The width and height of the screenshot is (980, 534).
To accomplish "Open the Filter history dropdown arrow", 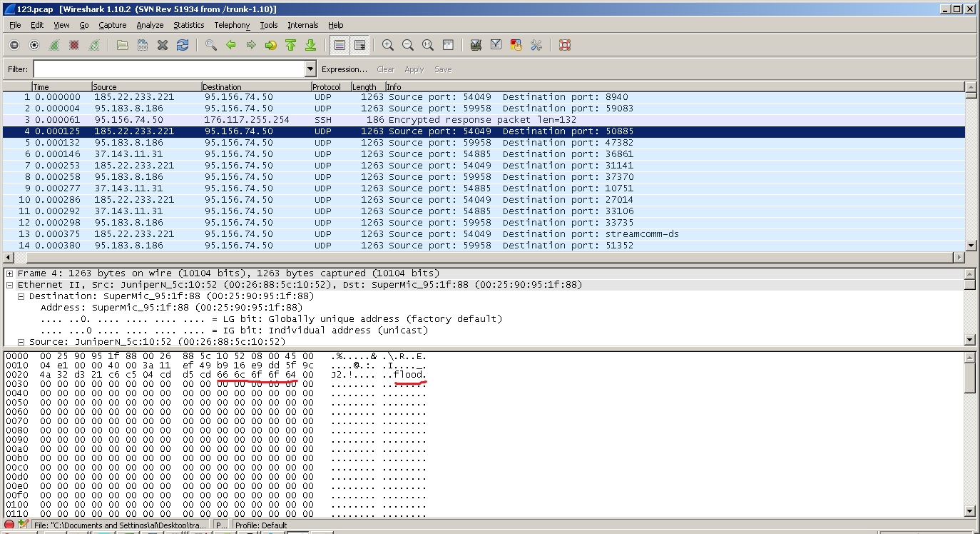I will pos(310,69).
